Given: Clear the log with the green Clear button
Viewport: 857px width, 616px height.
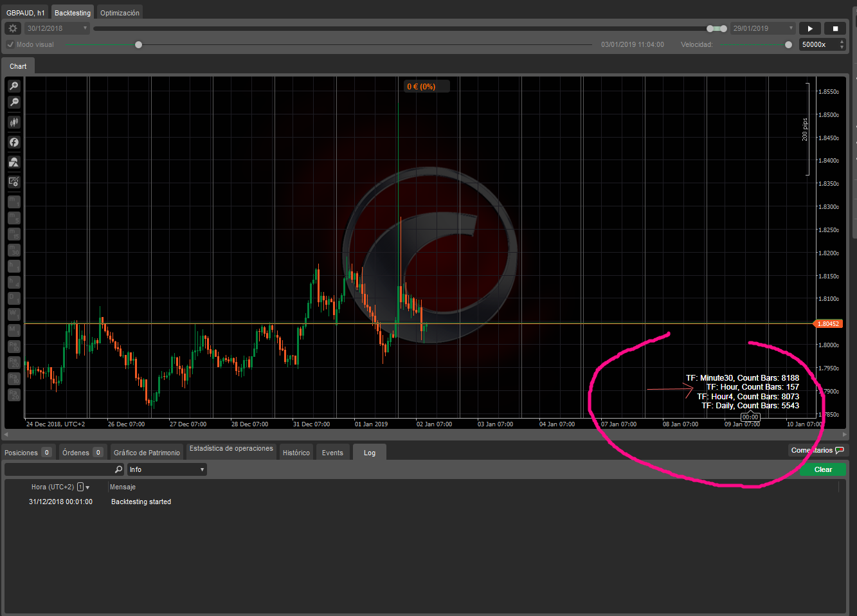Looking at the screenshot, I should [823, 469].
